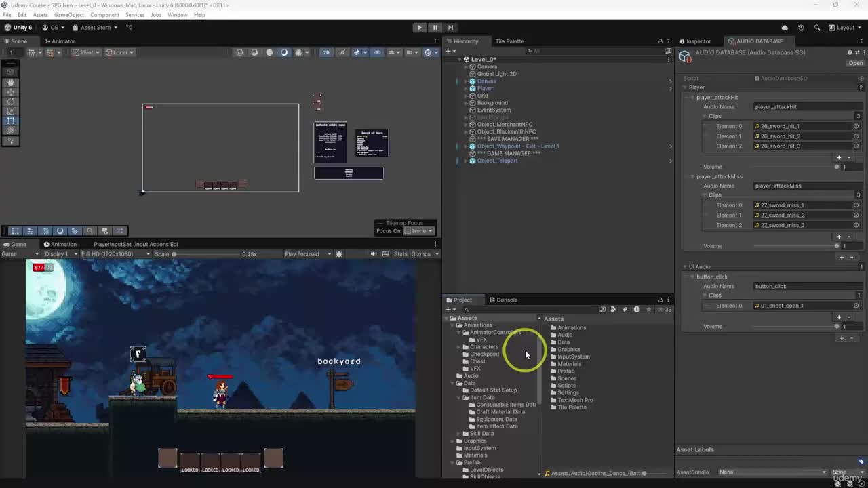The width and height of the screenshot is (868, 488).
Task: Select Object_MerchantNPC in the Hierarchy
Action: 505,125
